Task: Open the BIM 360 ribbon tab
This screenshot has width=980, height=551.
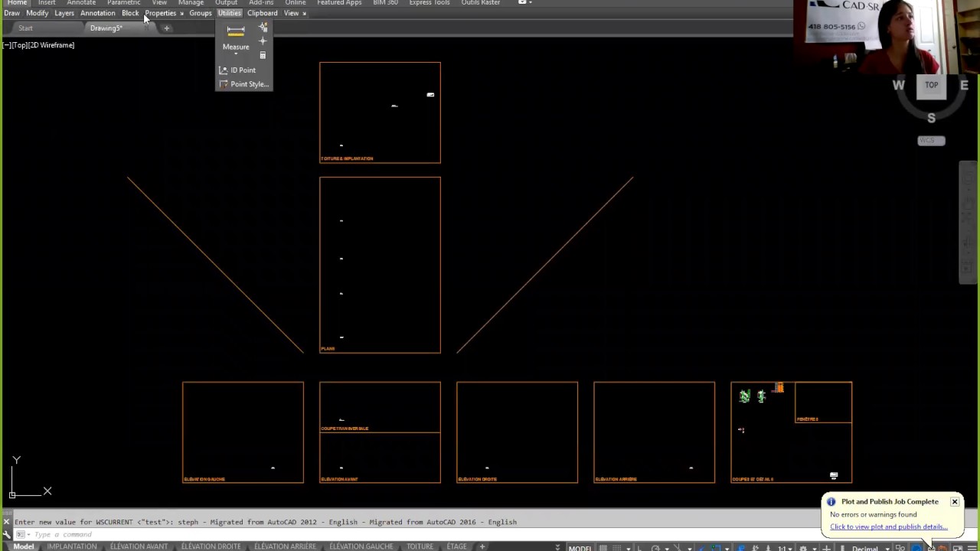Action: (x=385, y=3)
